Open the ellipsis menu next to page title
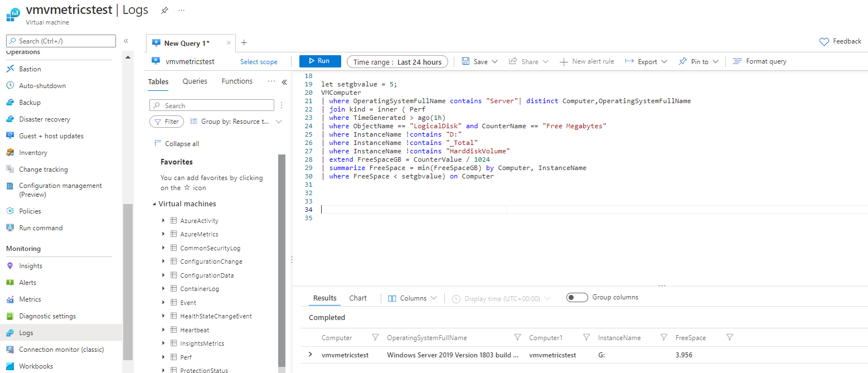Viewport: 868px width, 373px height. pyautogui.click(x=181, y=10)
